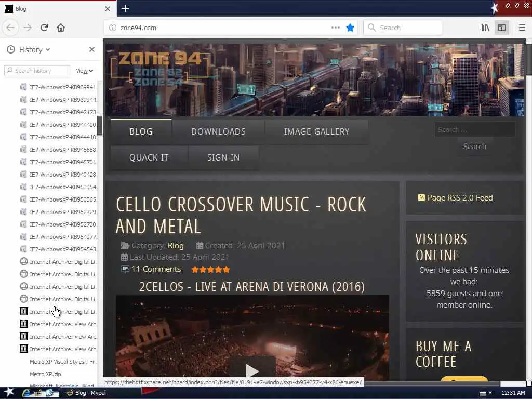This screenshot has height=399, width=532.
Task: Open Page RSS 2.0 Feed link
Action: coord(460,198)
